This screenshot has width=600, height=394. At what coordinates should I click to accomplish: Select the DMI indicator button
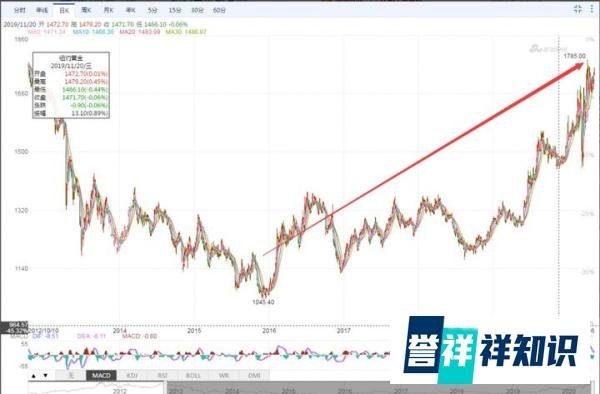coord(254,376)
